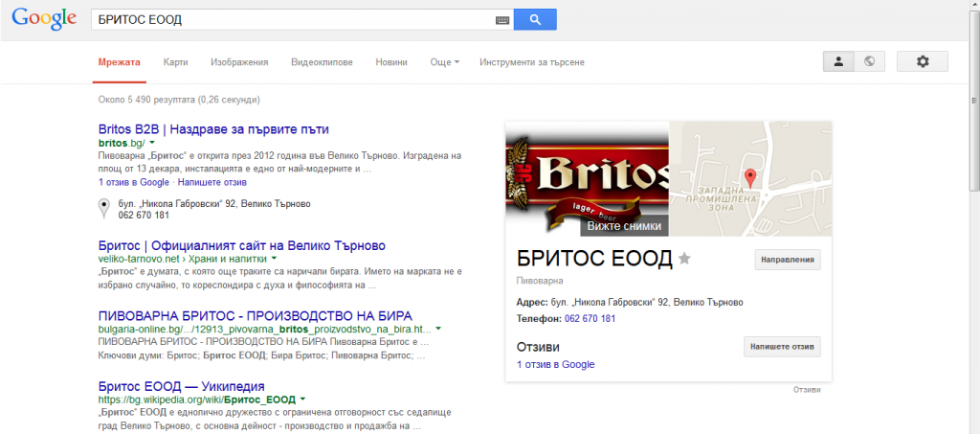The height and width of the screenshot is (434, 980).
Task: Open 1 отзив в Google in panel
Action: (x=556, y=365)
